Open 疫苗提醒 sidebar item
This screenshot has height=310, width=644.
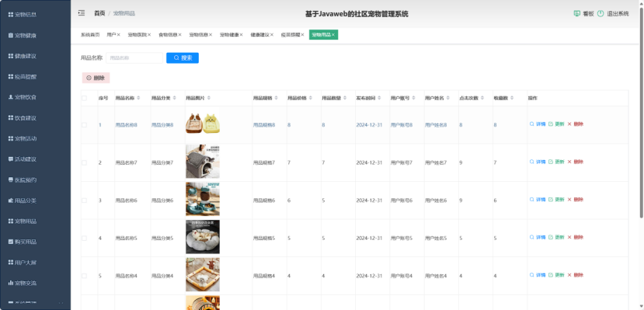23,77
